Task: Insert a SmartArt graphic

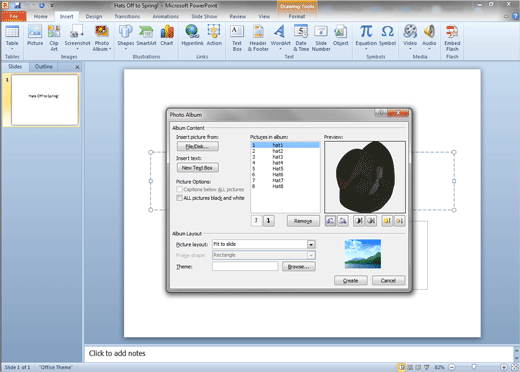Action: (146, 35)
